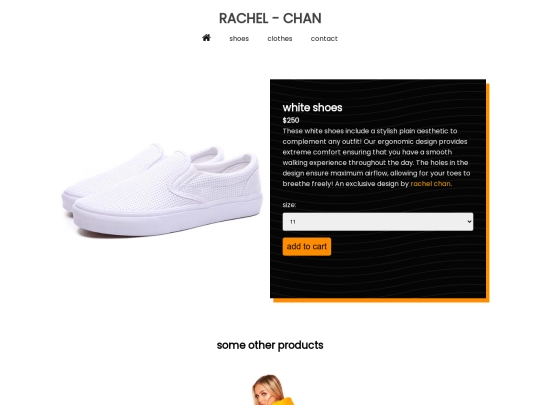Click the $250 price label
This screenshot has width=540, height=405.
pyautogui.click(x=291, y=120)
